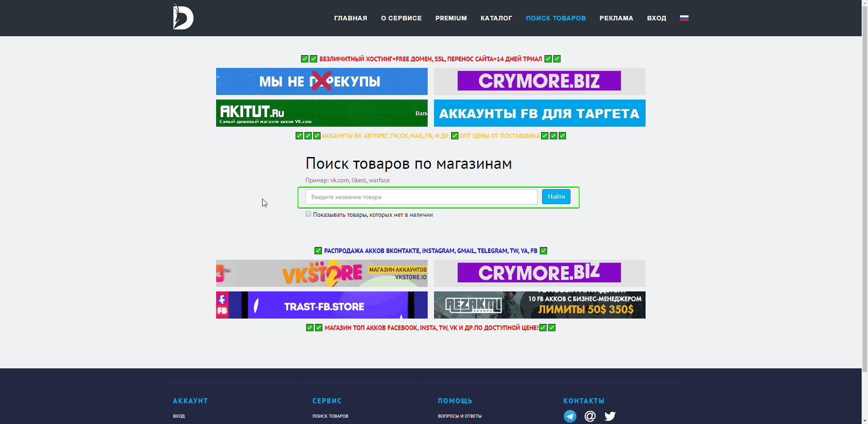Click the АККАУНТ footer heading

pyautogui.click(x=190, y=401)
